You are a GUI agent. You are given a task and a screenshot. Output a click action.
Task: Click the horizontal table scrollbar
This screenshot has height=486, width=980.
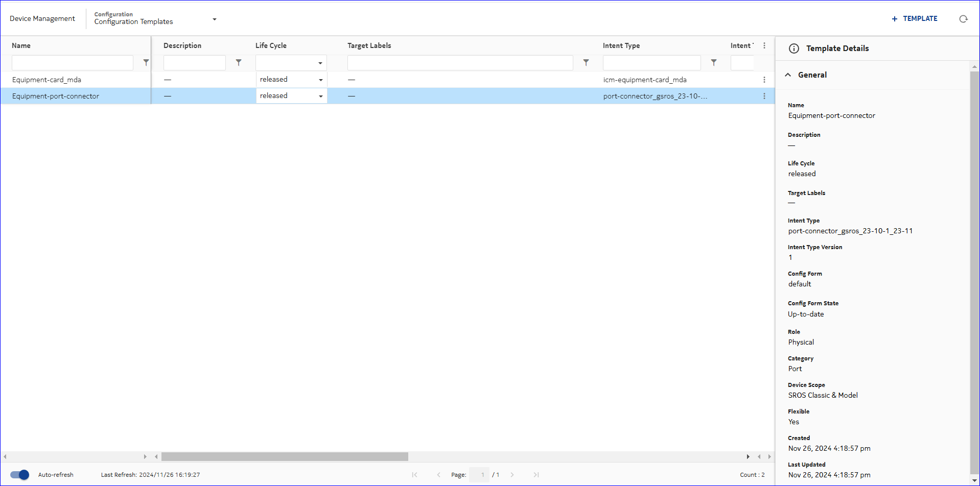[285, 456]
